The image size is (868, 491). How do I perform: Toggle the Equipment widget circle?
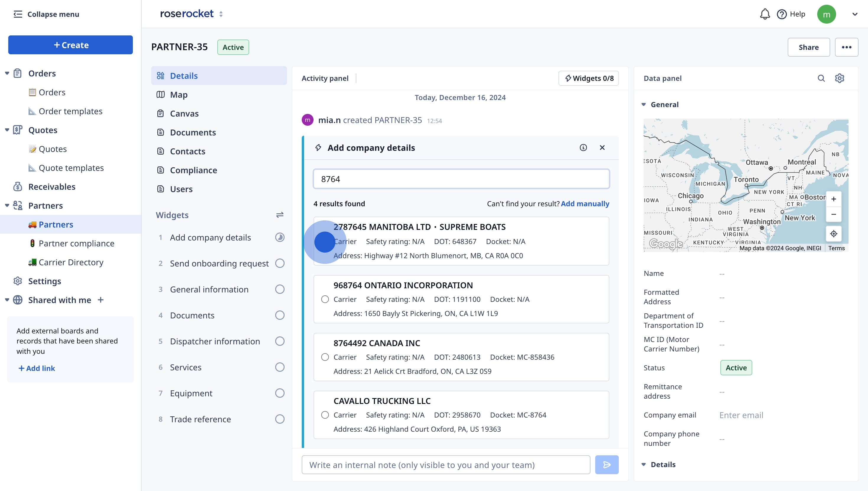tap(280, 393)
